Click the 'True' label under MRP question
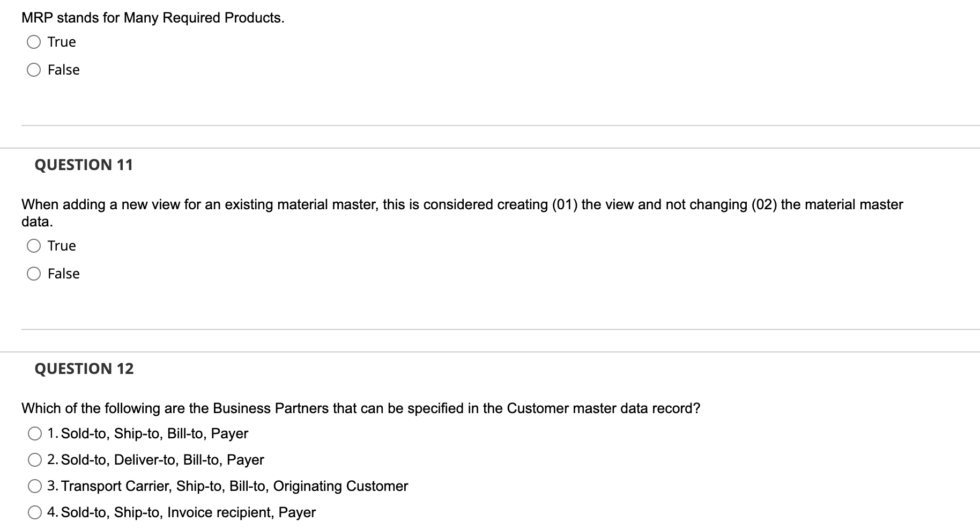 click(x=62, y=42)
